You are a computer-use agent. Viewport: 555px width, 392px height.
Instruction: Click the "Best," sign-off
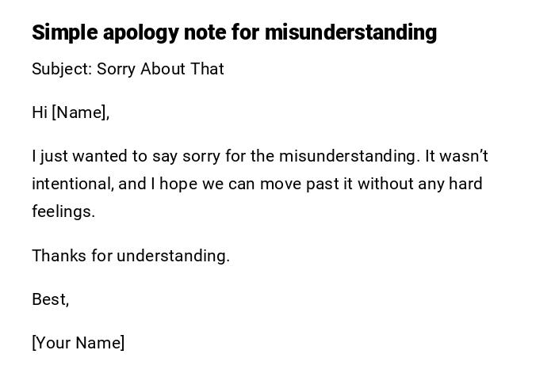coord(50,299)
